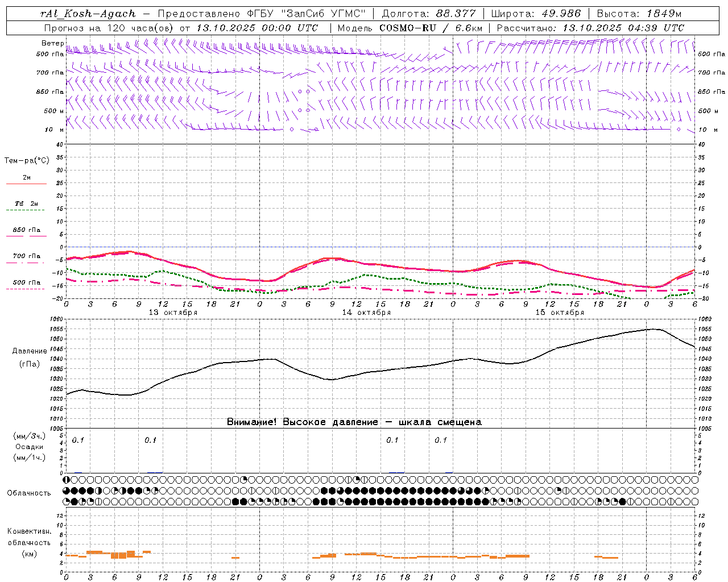The height and width of the screenshot is (582, 728).
Task: Click the Облачность cloud cover label
Action: pos(29,493)
